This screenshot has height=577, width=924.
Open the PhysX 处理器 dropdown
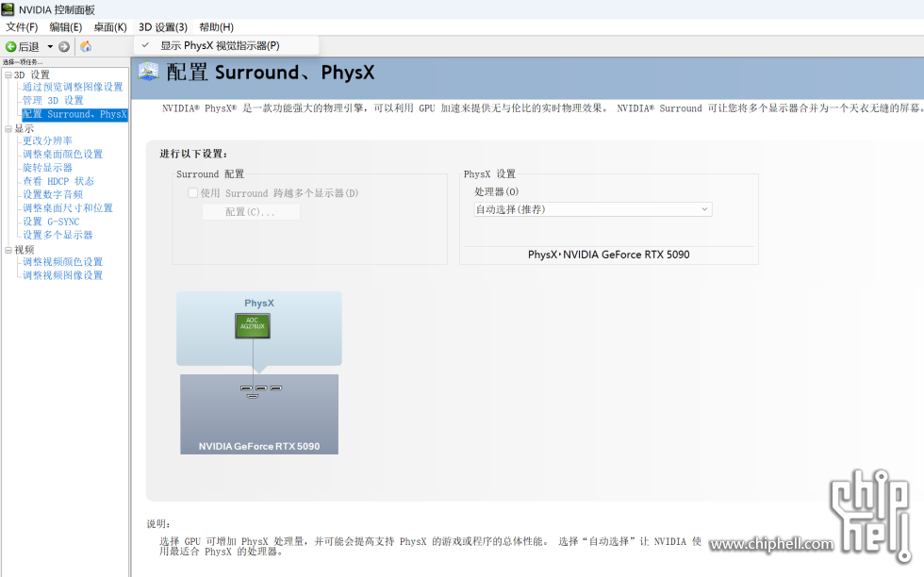pos(593,209)
